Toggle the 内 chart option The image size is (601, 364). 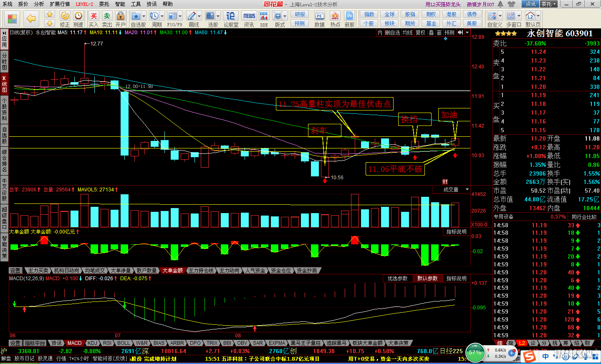(x=380, y=33)
